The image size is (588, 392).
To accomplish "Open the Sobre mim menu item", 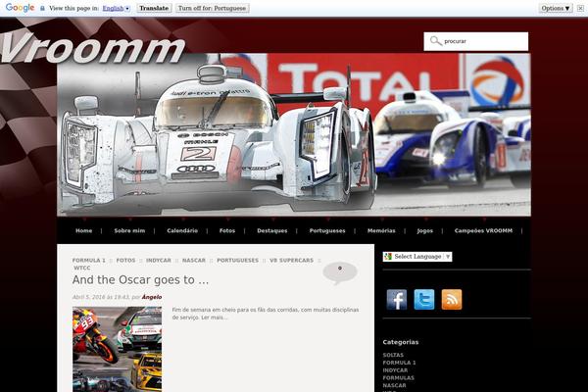I will pyautogui.click(x=129, y=230).
